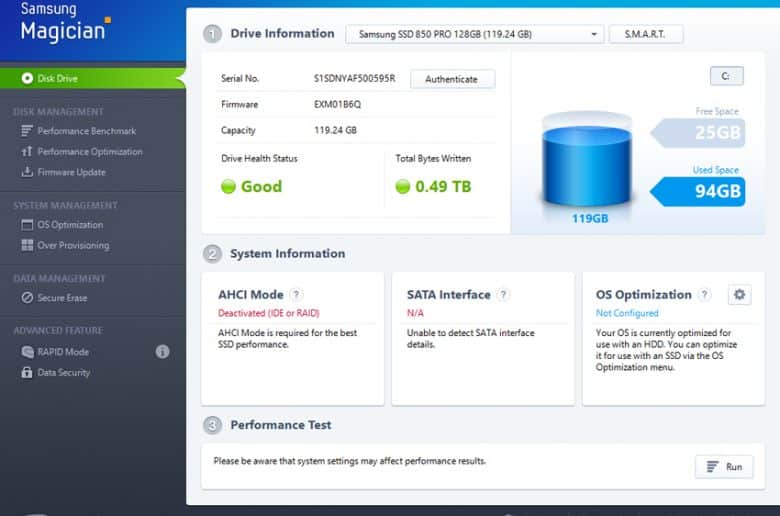Expand the Samsung SSD 850 PRO drive dropdown
Screen dimensions: 780x516
pyautogui.click(x=475, y=34)
